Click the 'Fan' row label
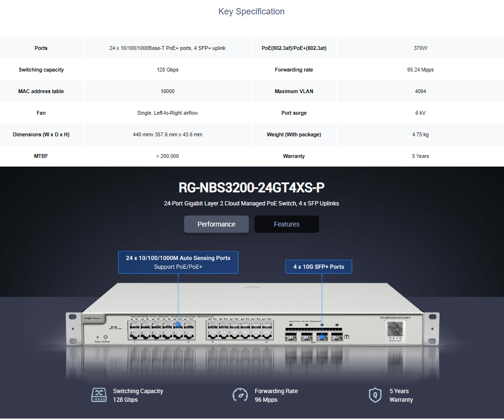 (41, 113)
